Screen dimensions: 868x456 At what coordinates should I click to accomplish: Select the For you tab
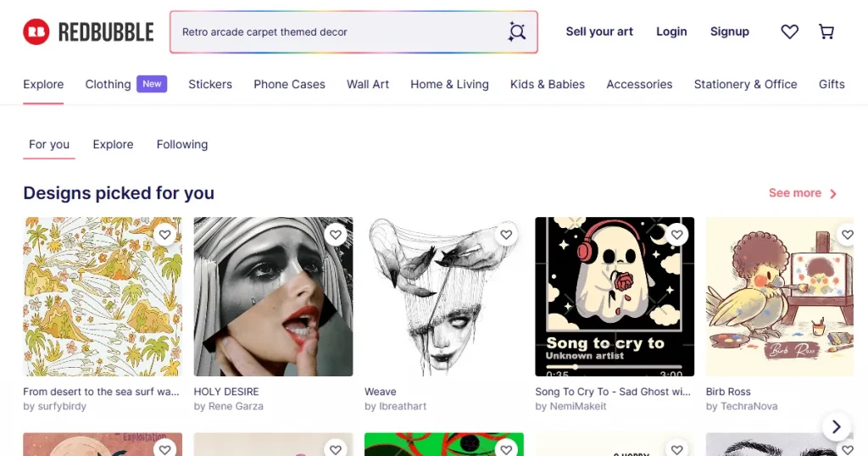tap(49, 144)
